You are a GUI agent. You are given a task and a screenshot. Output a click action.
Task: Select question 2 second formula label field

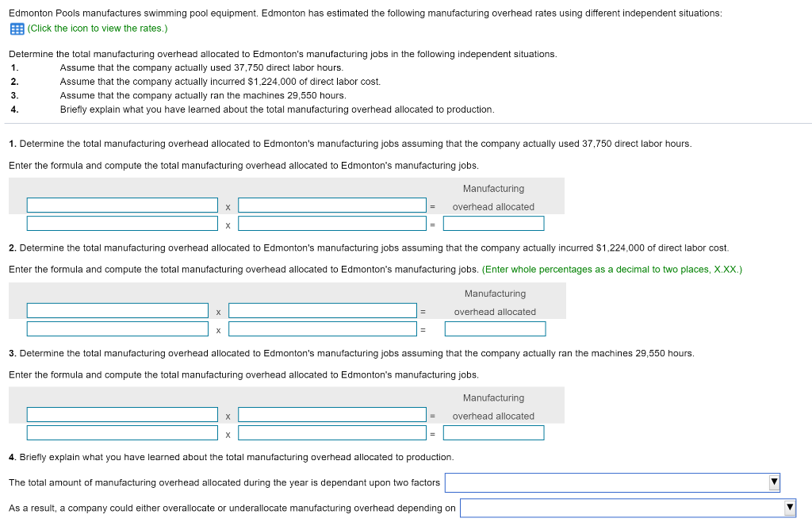click(x=323, y=310)
